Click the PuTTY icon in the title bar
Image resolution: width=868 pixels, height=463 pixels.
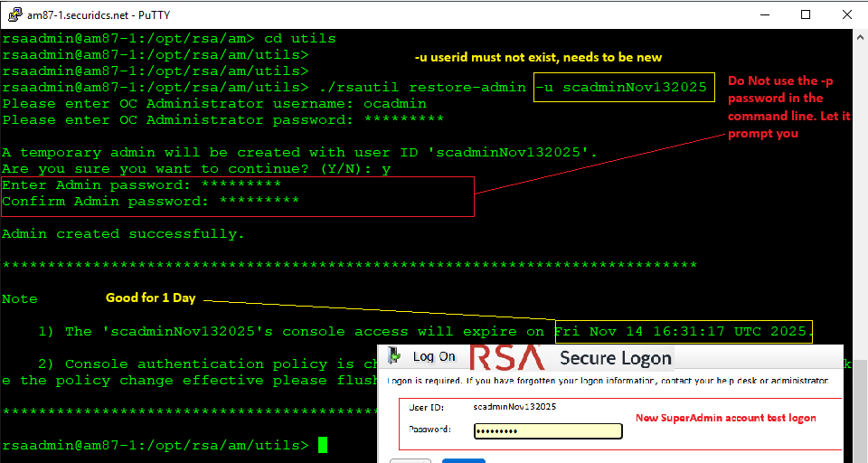14,14
